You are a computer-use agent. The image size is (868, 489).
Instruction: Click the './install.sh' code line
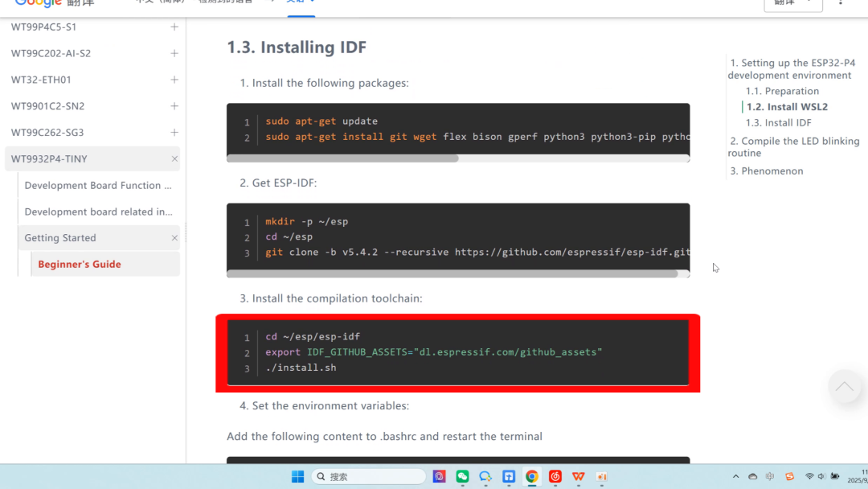301,368
